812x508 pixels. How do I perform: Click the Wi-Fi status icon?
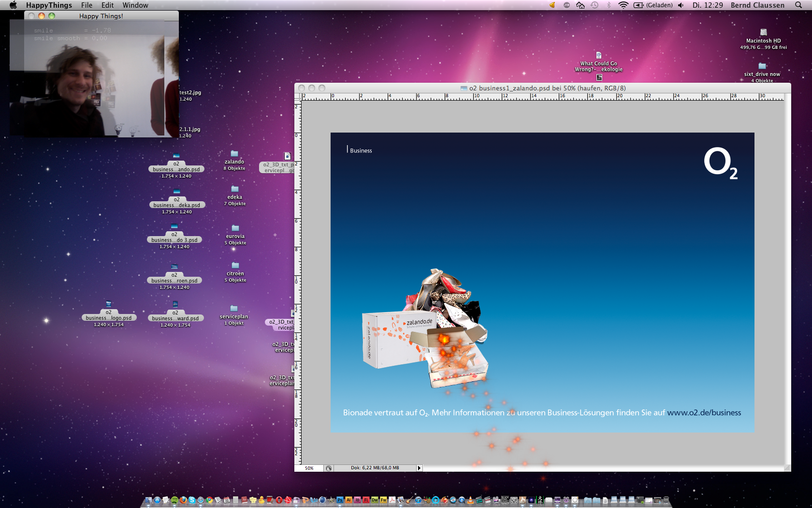[x=623, y=5]
